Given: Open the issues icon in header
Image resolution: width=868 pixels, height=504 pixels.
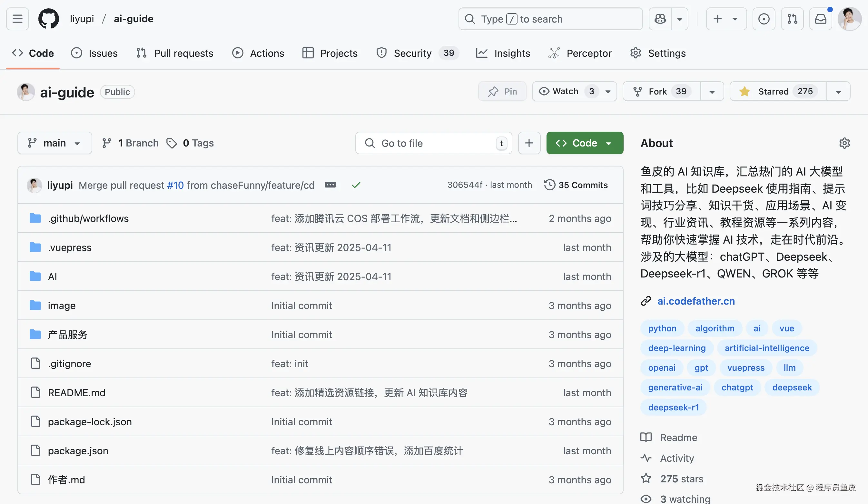Looking at the screenshot, I should pyautogui.click(x=764, y=19).
